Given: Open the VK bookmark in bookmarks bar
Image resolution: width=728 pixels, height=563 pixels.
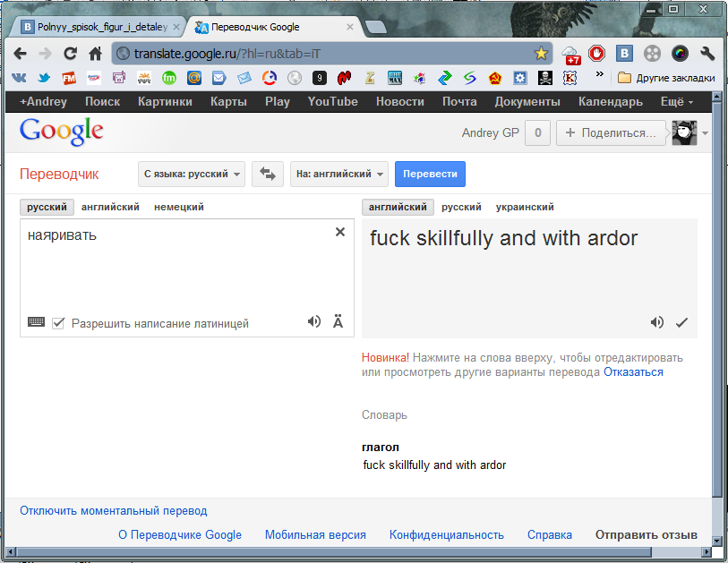Looking at the screenshot, I should point(19,78).
